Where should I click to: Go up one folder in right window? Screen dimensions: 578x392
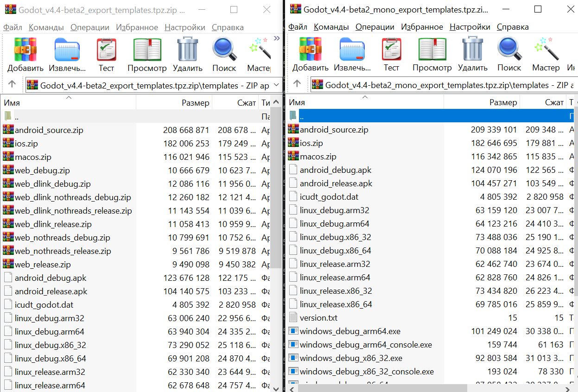297,85
